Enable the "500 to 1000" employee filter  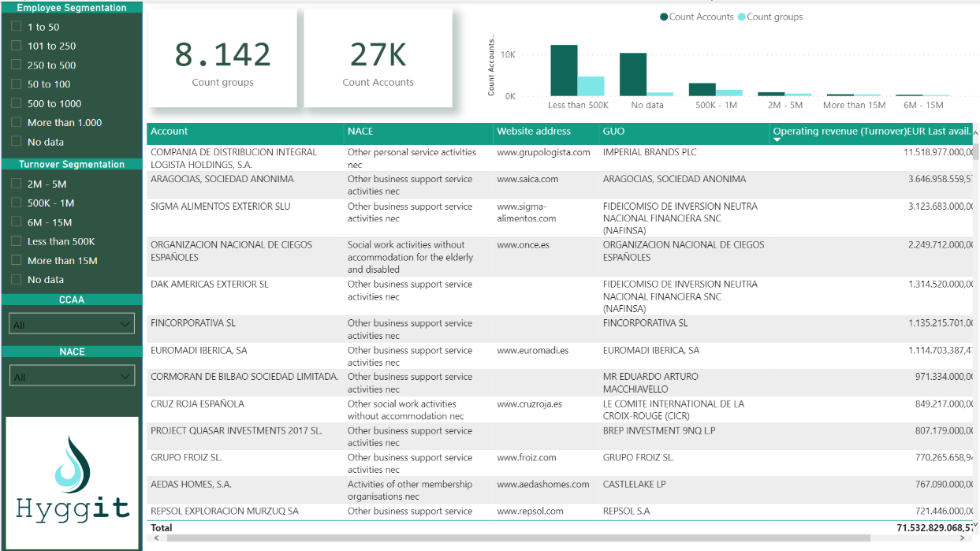(15, 103)
